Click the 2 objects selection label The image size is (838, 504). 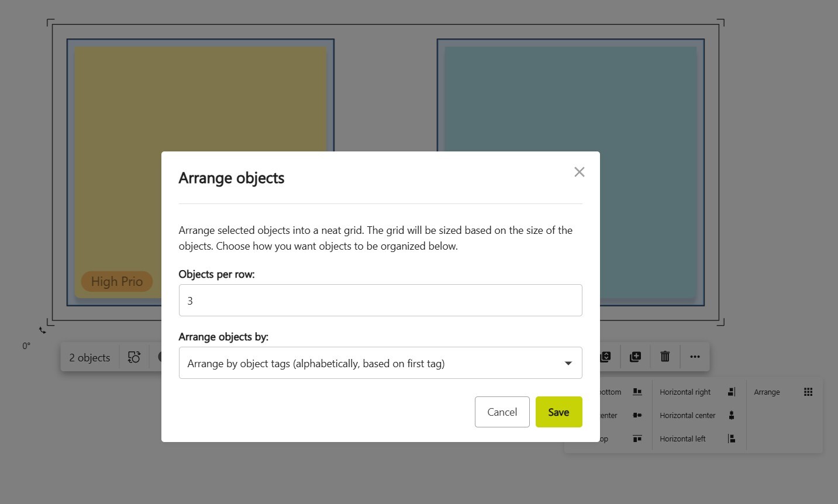(89, 357)
